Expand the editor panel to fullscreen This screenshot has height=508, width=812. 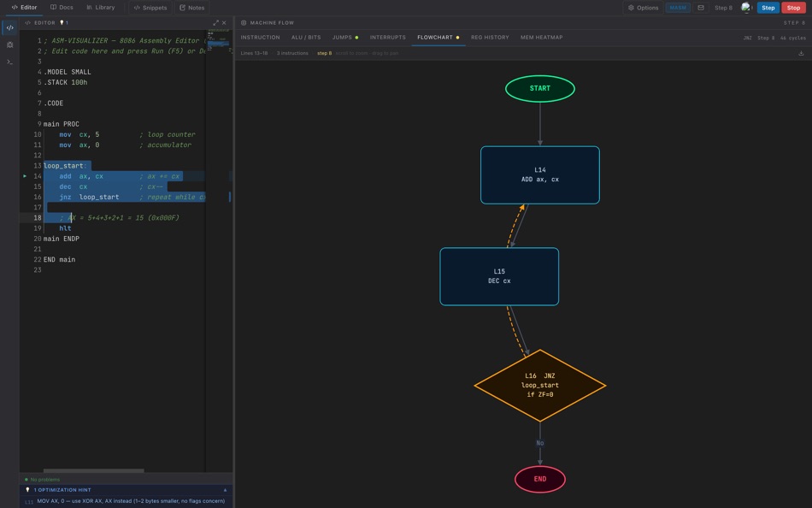pos(215,23)
